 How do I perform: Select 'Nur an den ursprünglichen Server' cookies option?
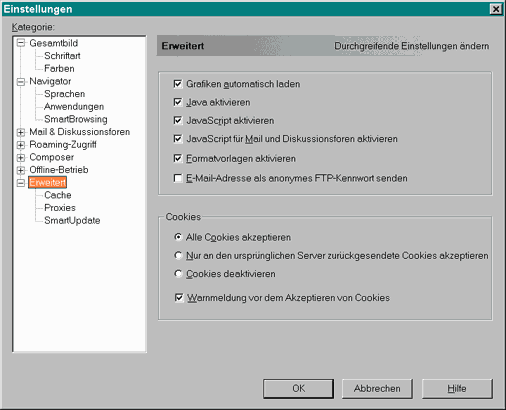coord(178,255)
